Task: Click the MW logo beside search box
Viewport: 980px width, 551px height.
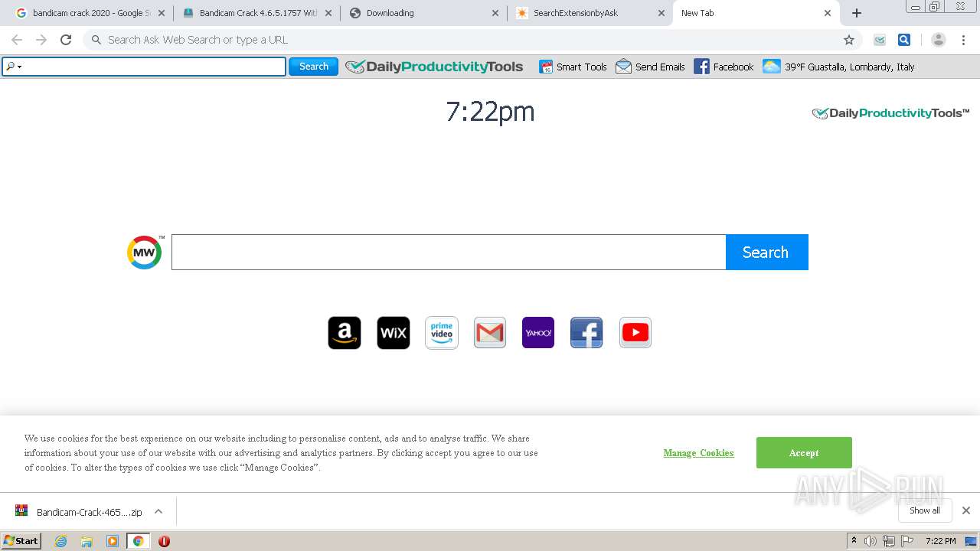Action: [145, 253]
